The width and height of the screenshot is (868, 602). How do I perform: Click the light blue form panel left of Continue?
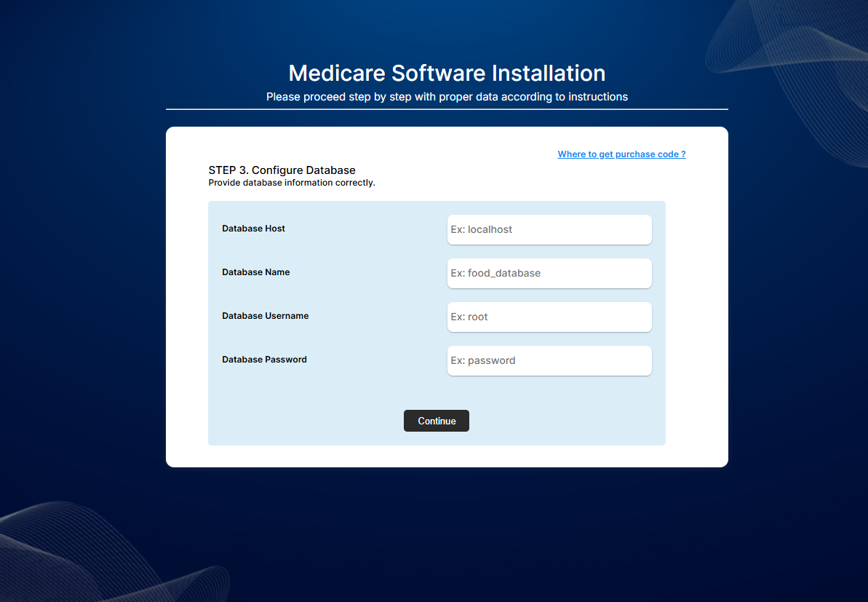point(306,421)
